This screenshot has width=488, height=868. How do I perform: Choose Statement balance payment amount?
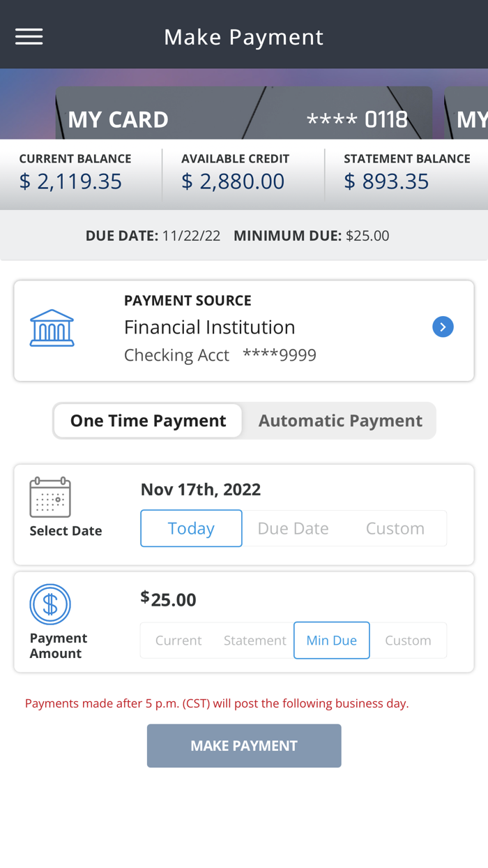click(254, 640)
